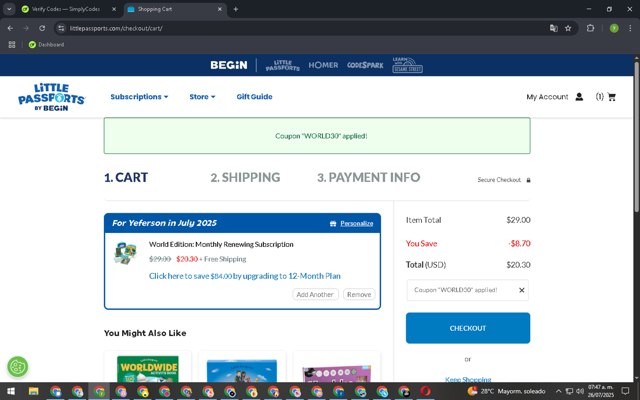Viewport: 640px width, 400px height.
Task: Close the Verify Codes SimplyCodes tab
Action: pyautogui.click(x=114, y=9)
